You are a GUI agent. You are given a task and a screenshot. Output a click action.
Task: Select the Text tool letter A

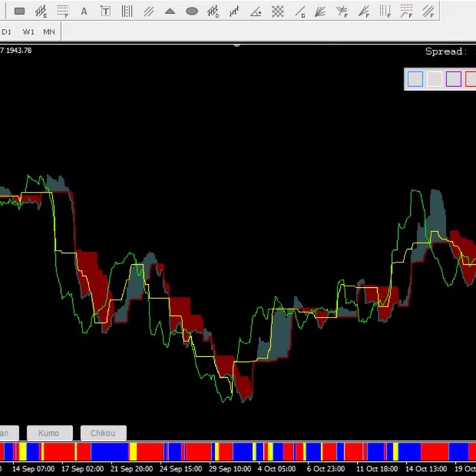point(84,12)
